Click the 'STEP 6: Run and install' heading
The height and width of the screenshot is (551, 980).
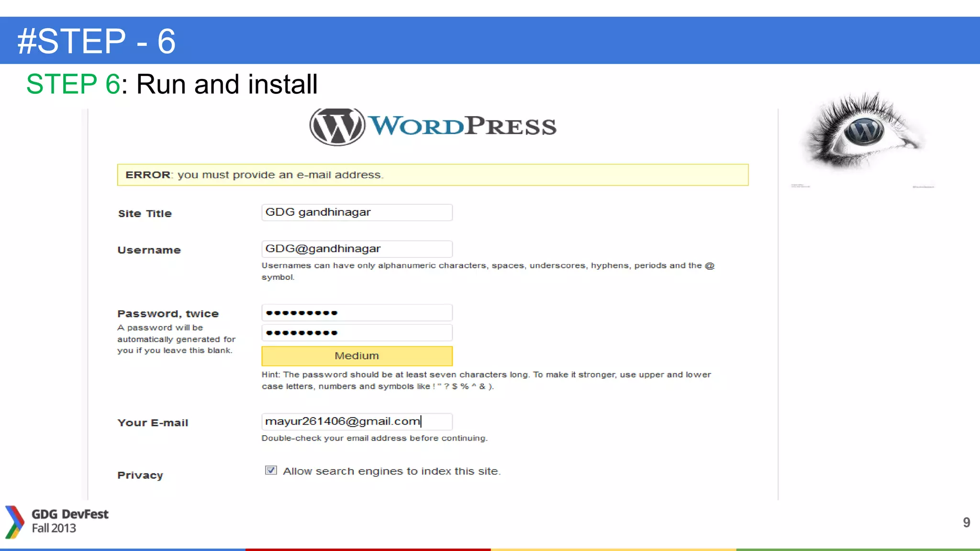(x=172, y=84)
